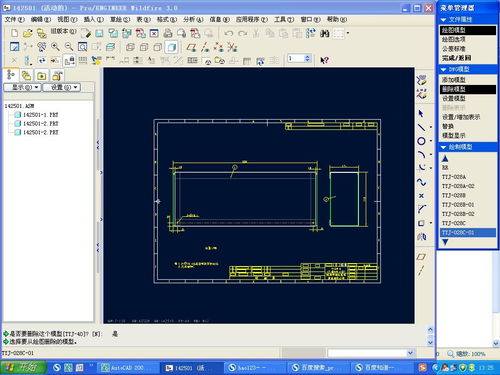Screen dimensions: 500x375
Task: Click the Save icon in the toolbar
Action: [99, 33]
